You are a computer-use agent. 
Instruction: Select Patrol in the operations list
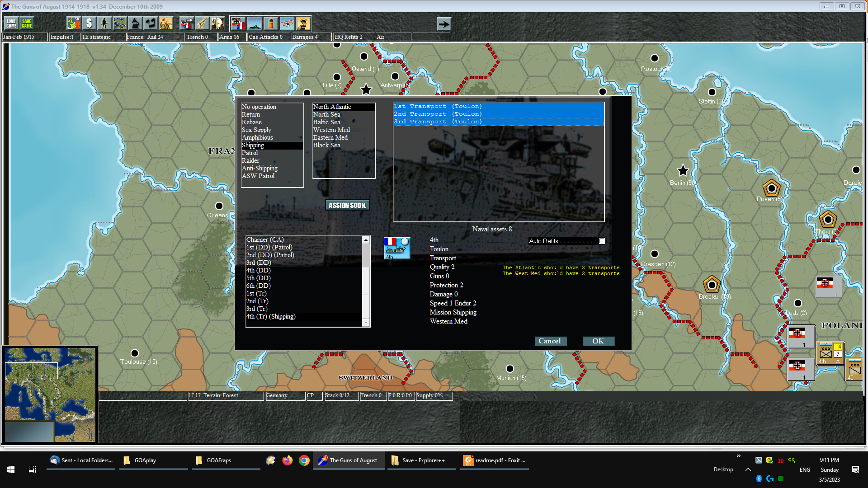coord(272,153)
